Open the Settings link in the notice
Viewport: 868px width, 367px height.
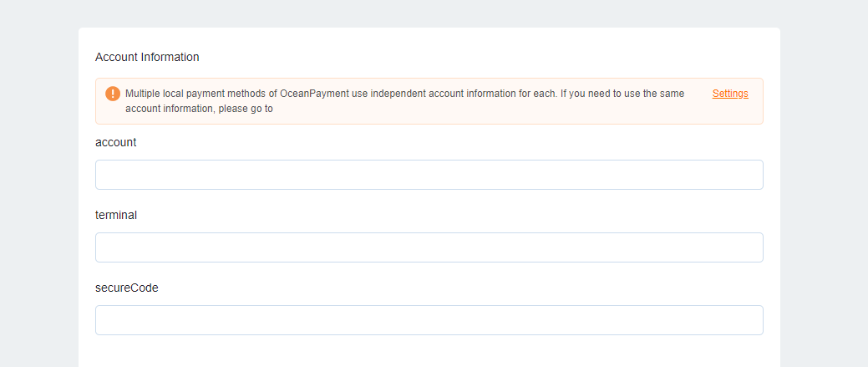click(730, 94)
